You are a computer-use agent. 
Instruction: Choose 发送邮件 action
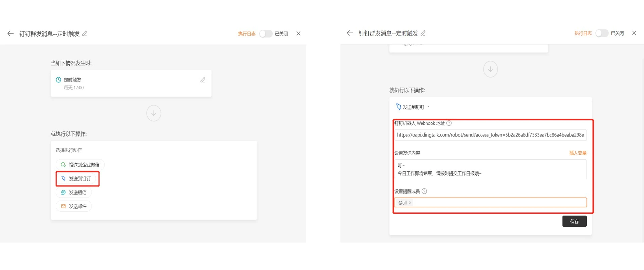(74, 206)
